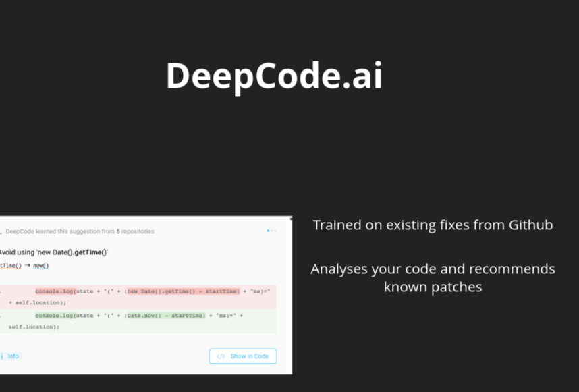Image resolution: width=579 pixels, height=392 pixels.
Task: Click the code brackets icon in Show in Code
Action: point(221,356)
